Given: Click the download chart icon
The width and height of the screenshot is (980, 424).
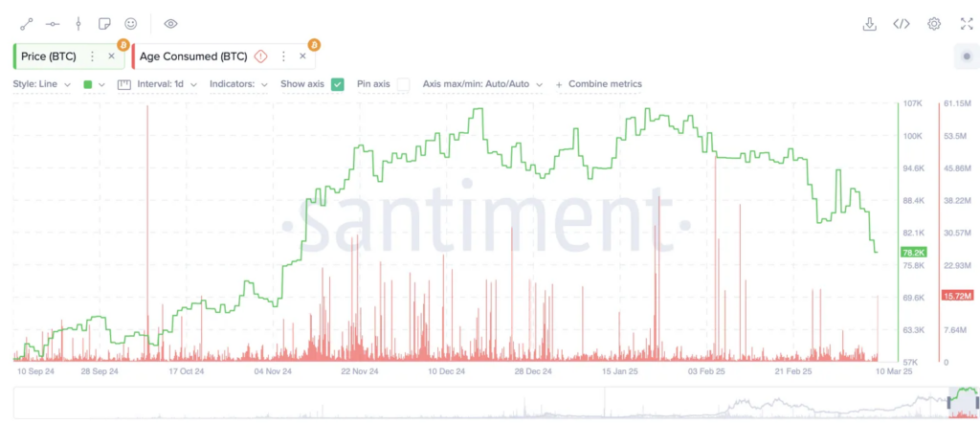Looking at the screenshot, I should pyautogui.click(x=869, y=24).
